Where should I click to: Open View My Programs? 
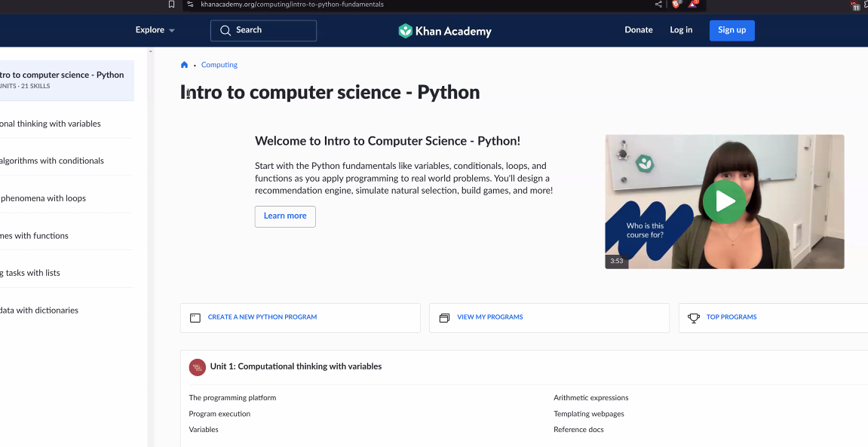[490, 317]
